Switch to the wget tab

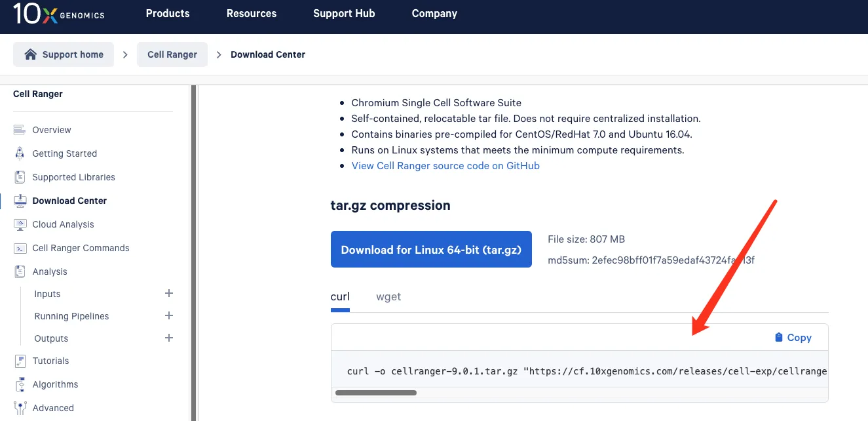[x=388, y=296]
